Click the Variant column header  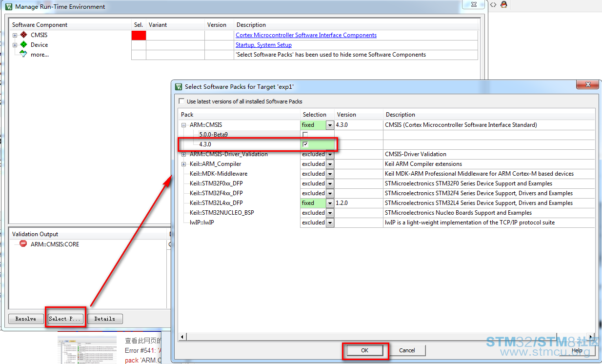[175, 25]
